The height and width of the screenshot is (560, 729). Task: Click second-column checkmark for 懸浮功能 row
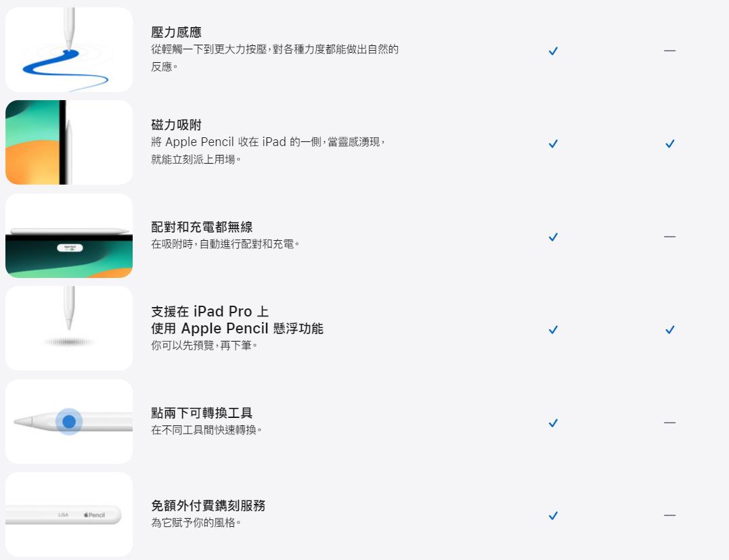pyautogui.click(x=670, y=329)
